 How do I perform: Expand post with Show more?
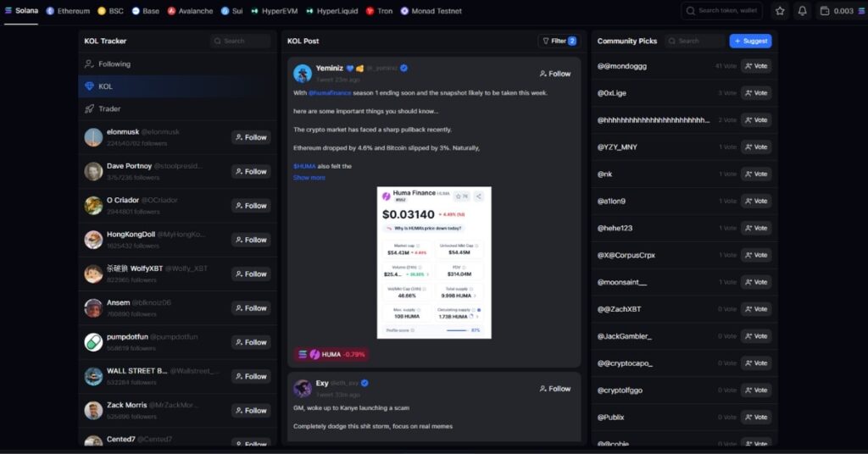tap(309, 178)
